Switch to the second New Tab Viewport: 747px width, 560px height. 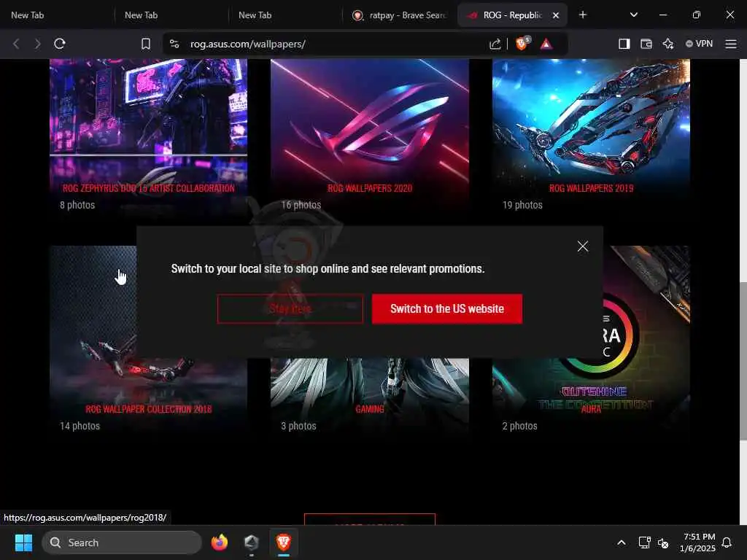[171, 15]
